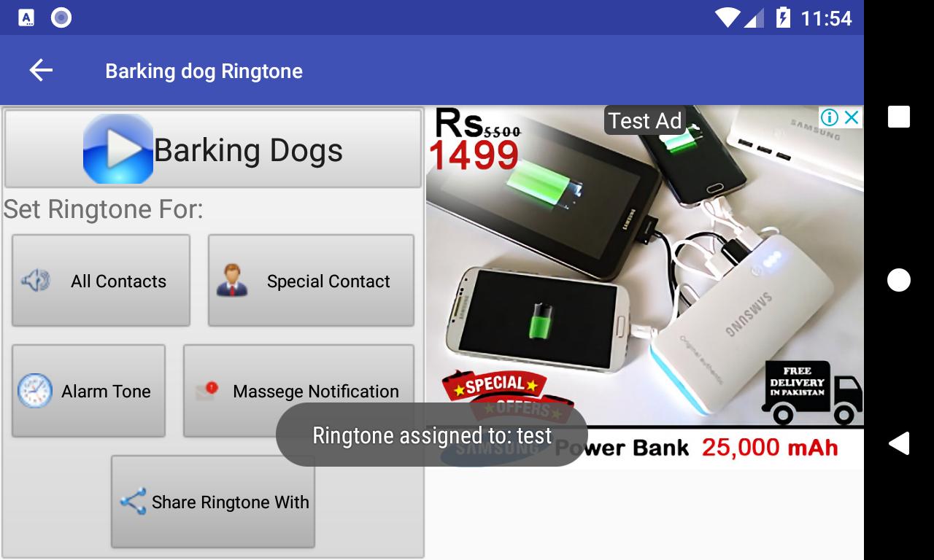Tap Android Home navigation button
This screenshot has width=934, height=560.
899,280
